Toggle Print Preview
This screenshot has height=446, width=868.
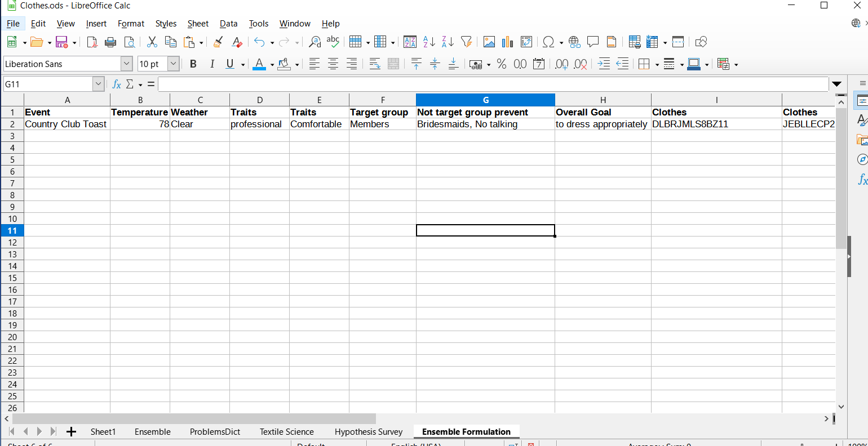click(129, 42)
